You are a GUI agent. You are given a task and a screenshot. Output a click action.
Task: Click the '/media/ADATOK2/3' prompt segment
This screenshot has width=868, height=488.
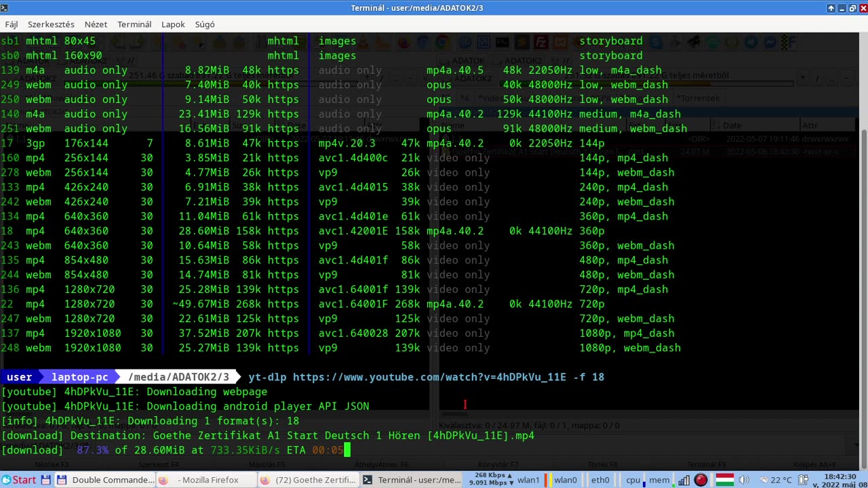click(180, 377)
